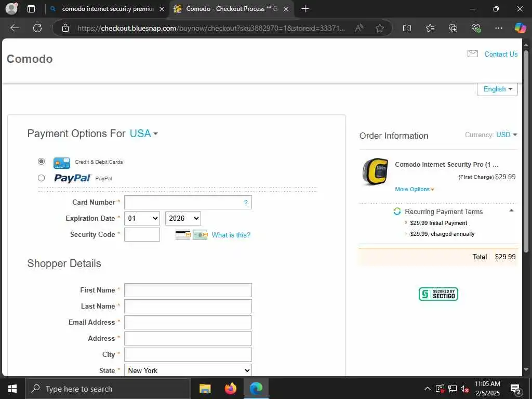Click the security code card back image
Image resolution: width=532 pixels, height=399 pixels.
coord(183,235)
